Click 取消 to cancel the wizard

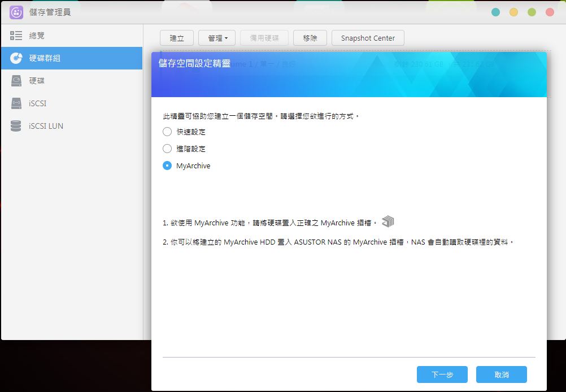[x=502, y=374]
